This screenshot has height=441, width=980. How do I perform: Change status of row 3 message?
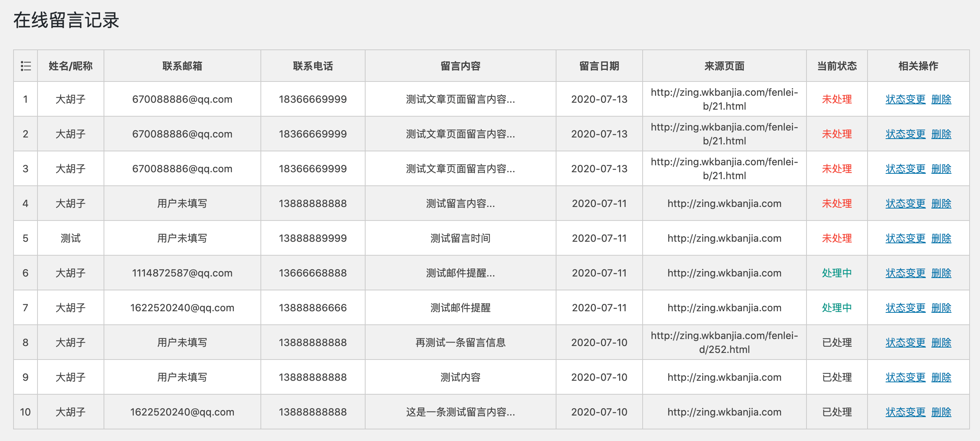coord(905,169)
